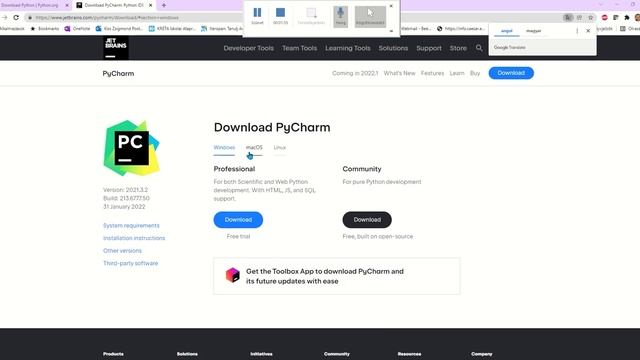The width and height of the screenshot is (640, 360).
Task: Close the Google Translate popup
Action: point(588,31)
